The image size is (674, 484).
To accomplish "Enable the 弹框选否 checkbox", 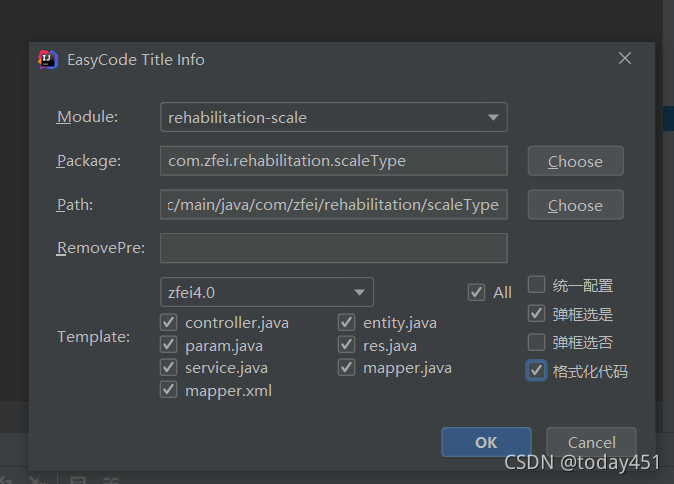I will tap(536, 343).
